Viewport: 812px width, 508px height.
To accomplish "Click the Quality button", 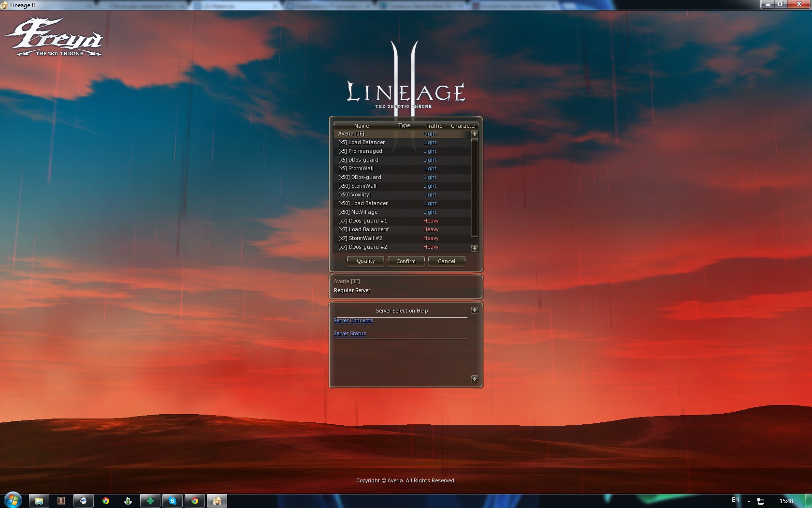I will point(366,261).
